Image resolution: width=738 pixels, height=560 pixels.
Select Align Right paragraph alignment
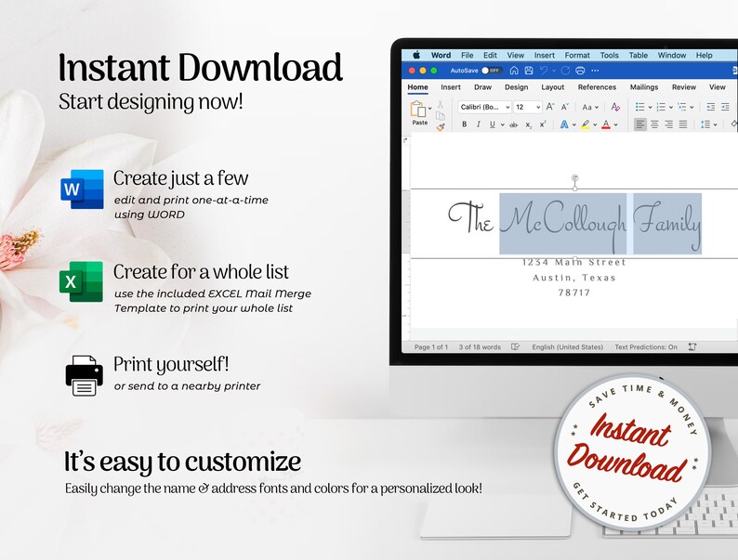point(669,124)
